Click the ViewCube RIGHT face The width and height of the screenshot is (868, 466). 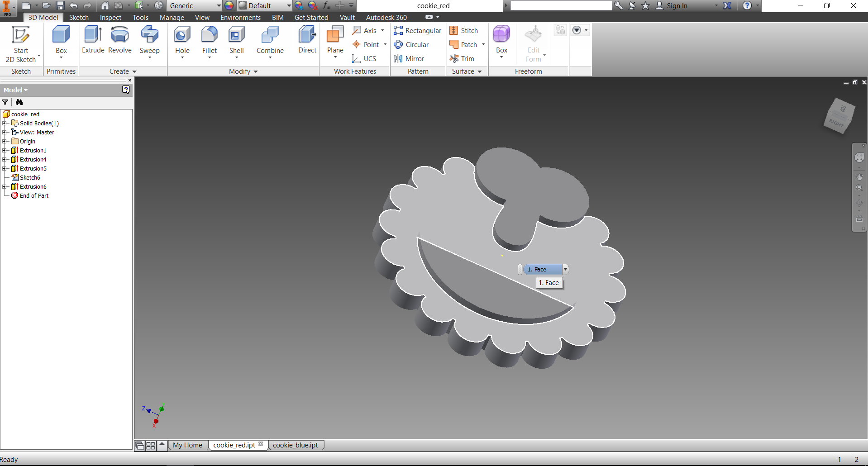point(836,124)
